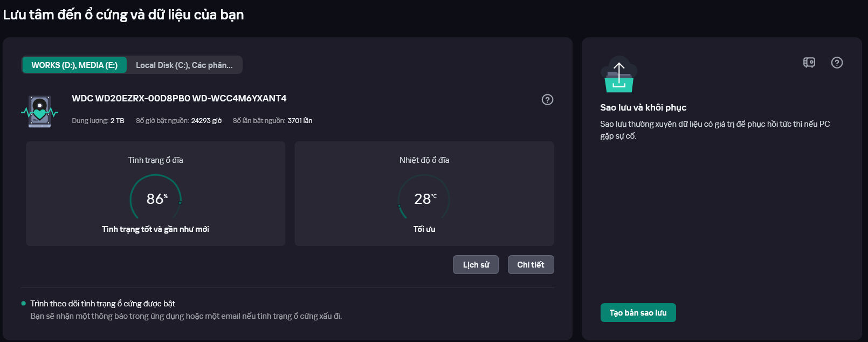Switch to WORKS (D:), MEDIA (E:) tab
The image size is (868, 342).
click(x=74, y=65)
